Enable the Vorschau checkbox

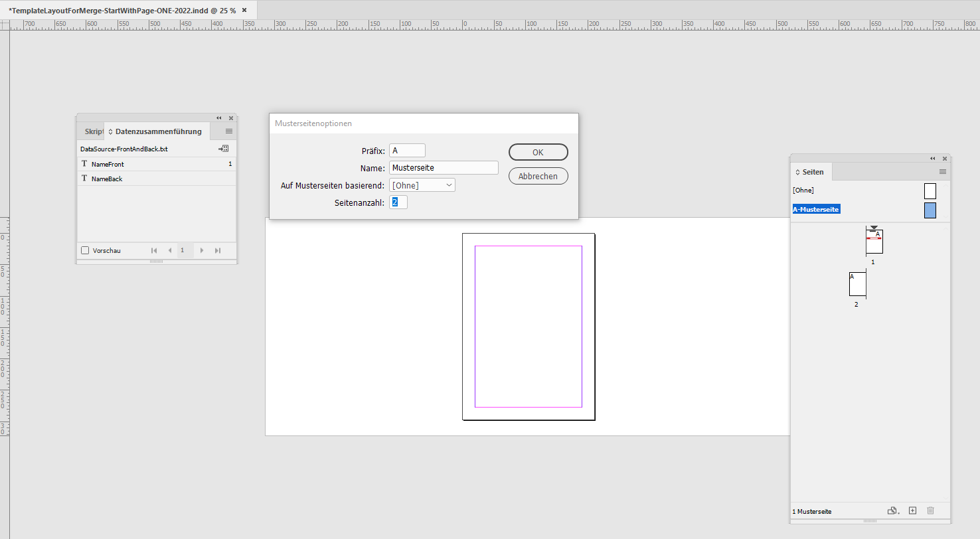[84, 250]
